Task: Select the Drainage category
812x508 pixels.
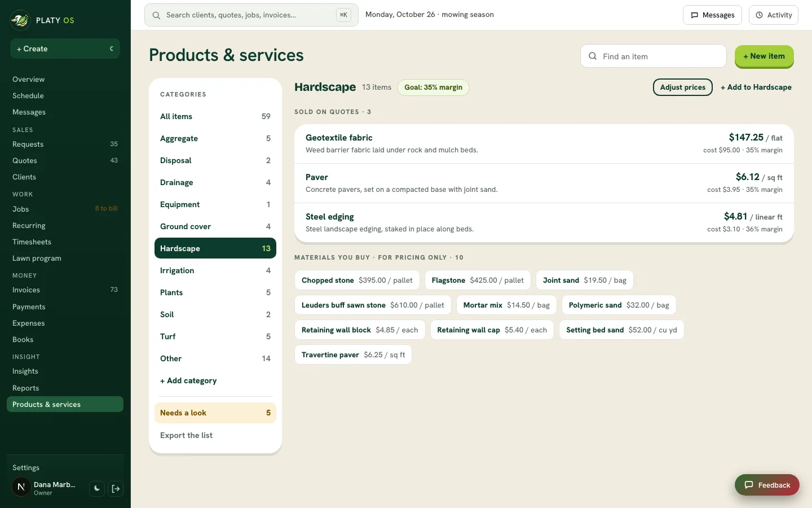Action: coord(215,182)
